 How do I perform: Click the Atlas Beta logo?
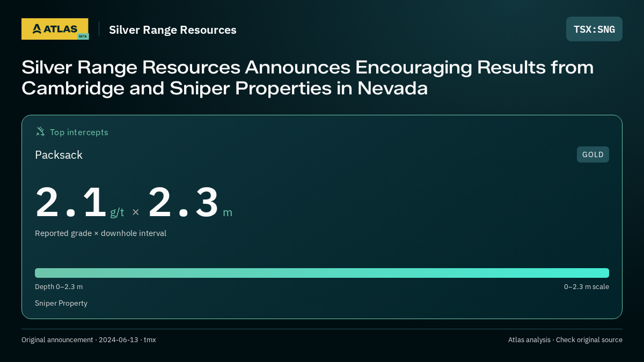click(x=55, y=29)
